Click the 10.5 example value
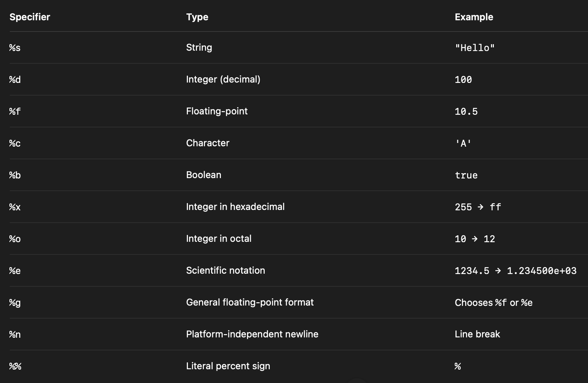 [466, 111]
